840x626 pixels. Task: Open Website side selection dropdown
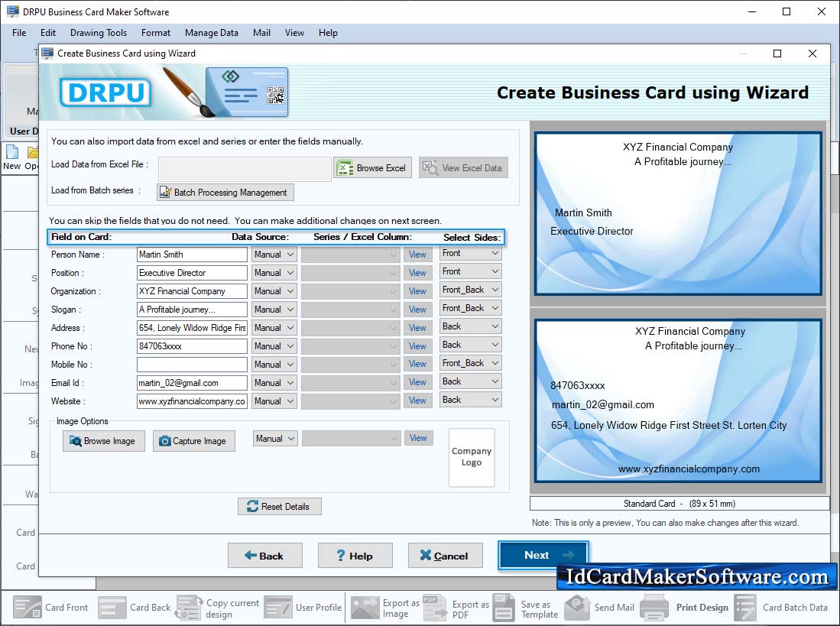(x=470, y=400)
